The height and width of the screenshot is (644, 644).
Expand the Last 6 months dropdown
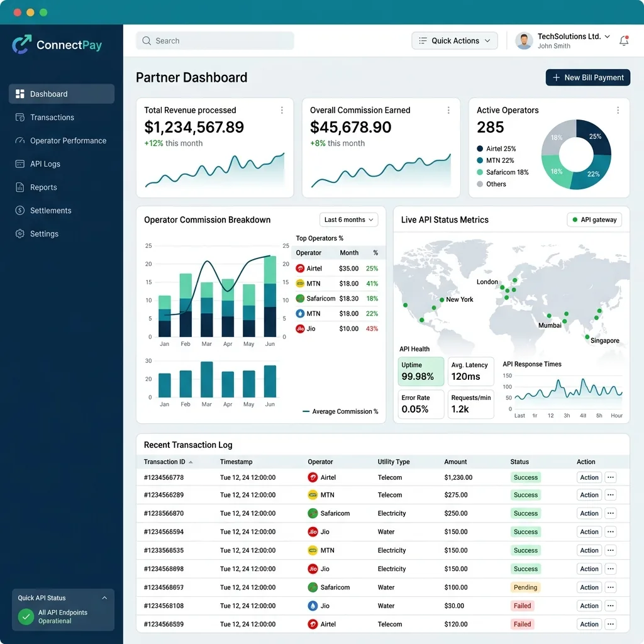348,219
